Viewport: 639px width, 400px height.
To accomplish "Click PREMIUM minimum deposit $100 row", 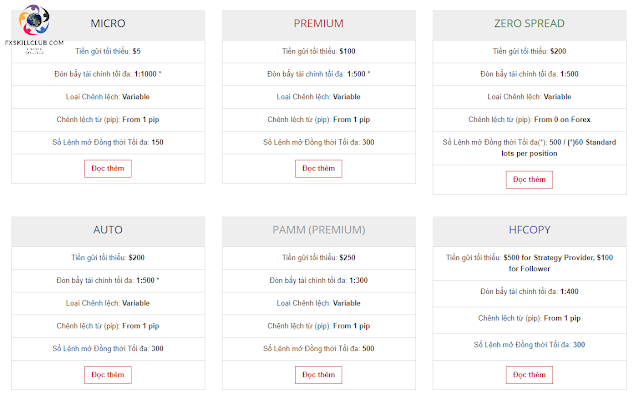I will pyautogui.click(x=319, y=51).
